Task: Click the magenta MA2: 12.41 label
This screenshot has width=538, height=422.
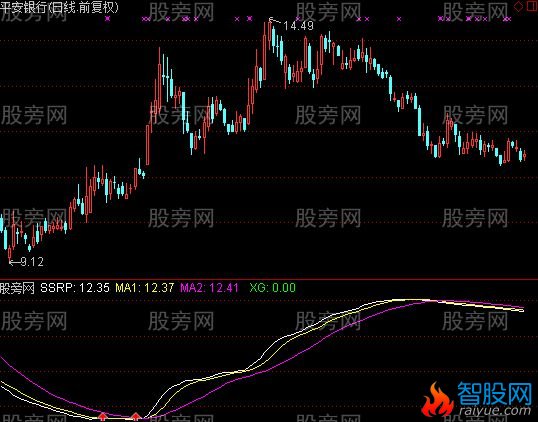Action: point(209,288)
